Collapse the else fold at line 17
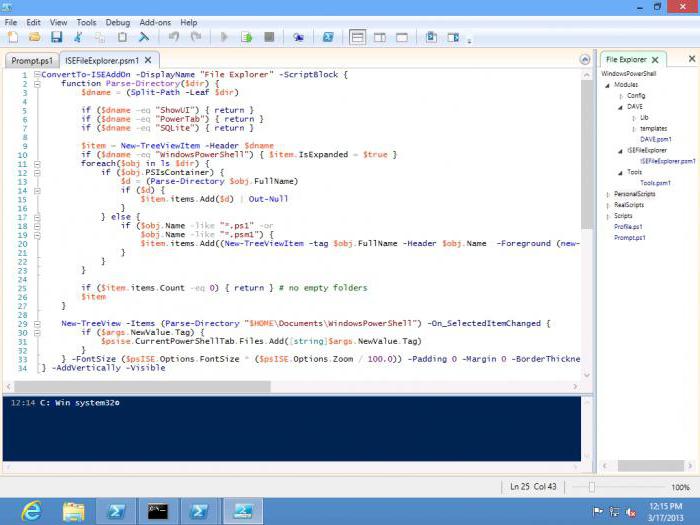Image resolution: width=700 pixels, height=525 pixels. (x=38, y=217)
